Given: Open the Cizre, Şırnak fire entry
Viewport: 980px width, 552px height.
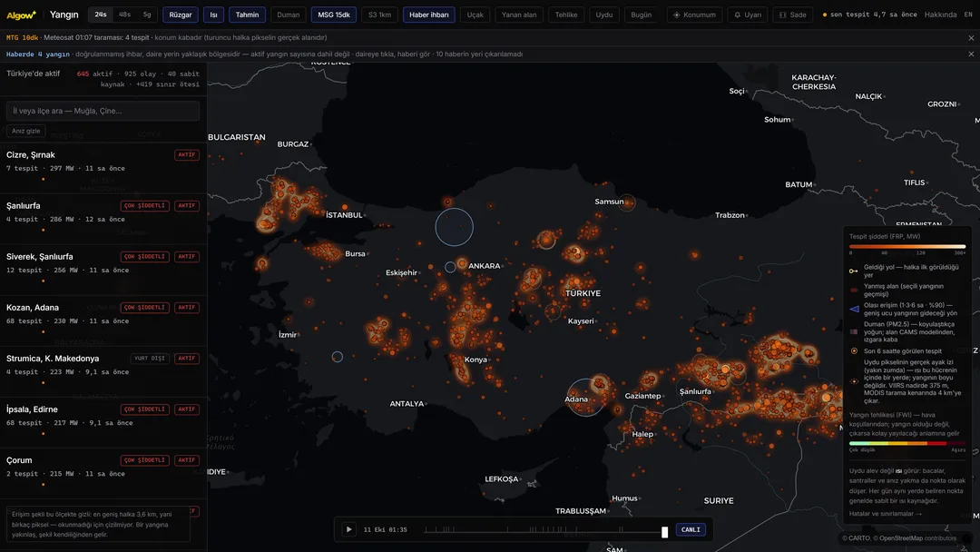Looking at the screenshot, I should 103,168.
